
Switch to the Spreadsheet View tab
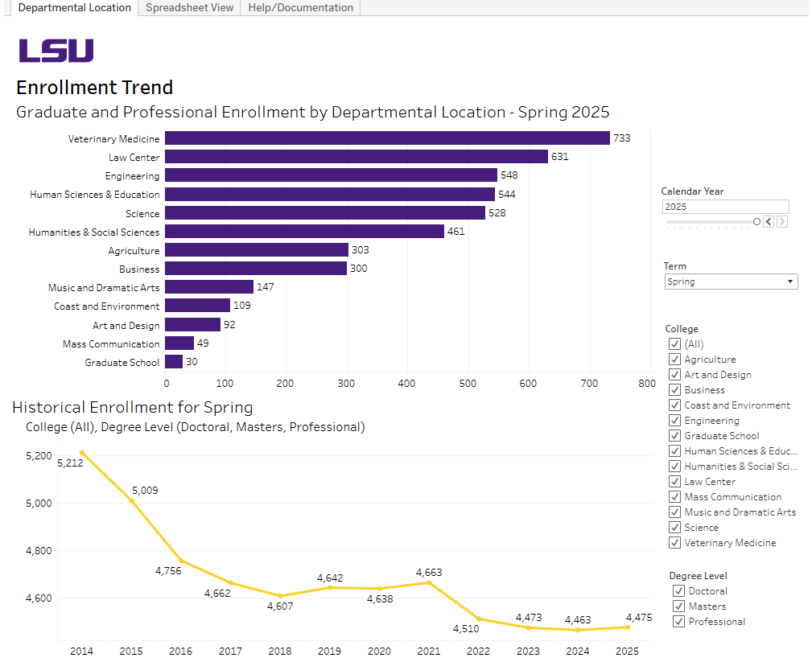(x=189, y=8)
